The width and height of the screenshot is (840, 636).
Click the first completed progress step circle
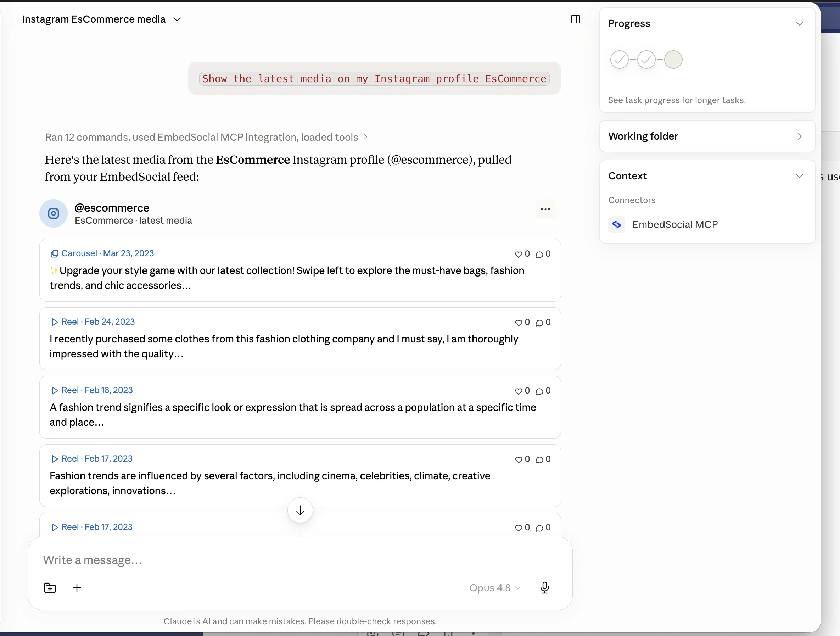tap(619, 59)
